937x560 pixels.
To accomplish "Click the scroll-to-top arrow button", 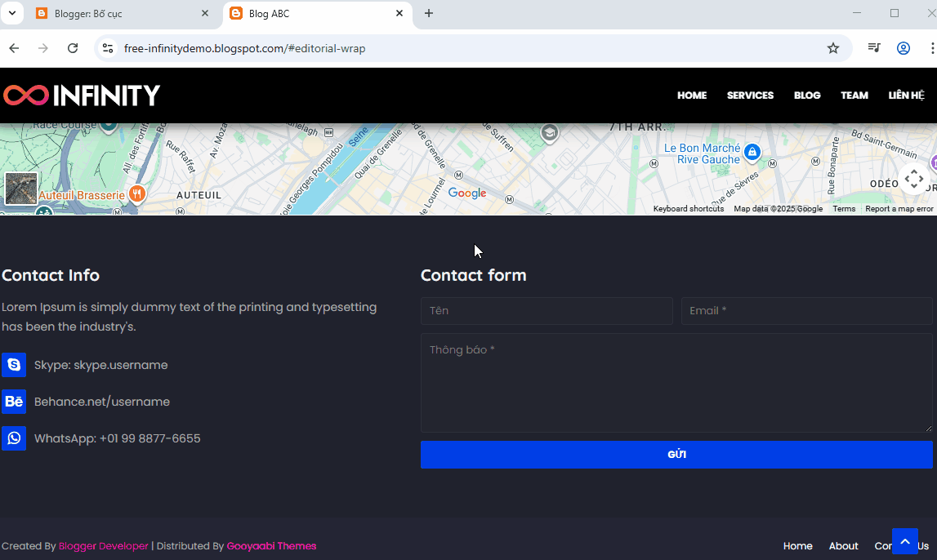I will [904, 541].
